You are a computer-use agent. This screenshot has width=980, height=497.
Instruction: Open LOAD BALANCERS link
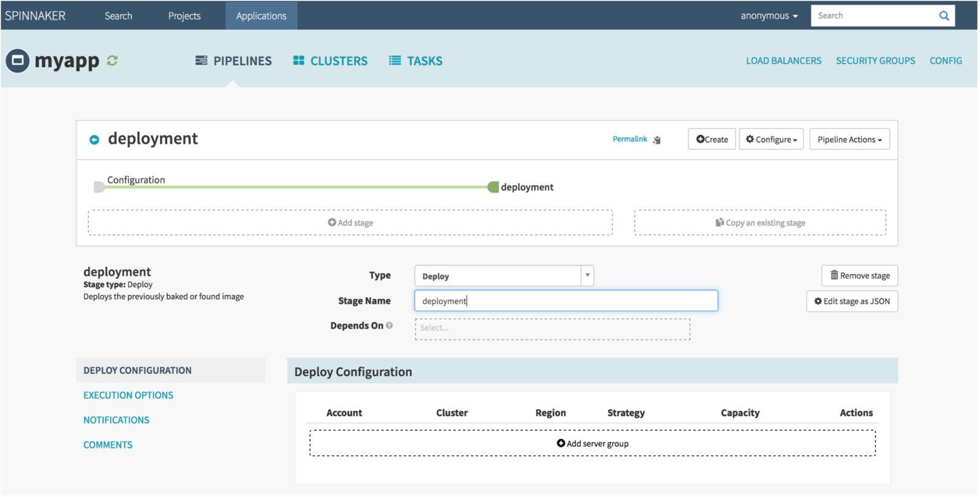(x=783, y=61)
